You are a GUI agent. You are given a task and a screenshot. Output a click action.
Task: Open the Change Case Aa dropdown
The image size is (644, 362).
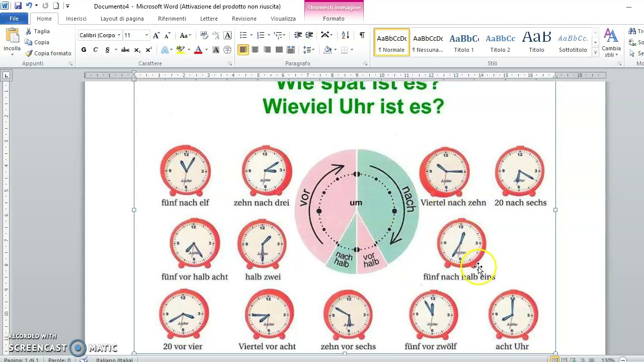tap(185, 35)
